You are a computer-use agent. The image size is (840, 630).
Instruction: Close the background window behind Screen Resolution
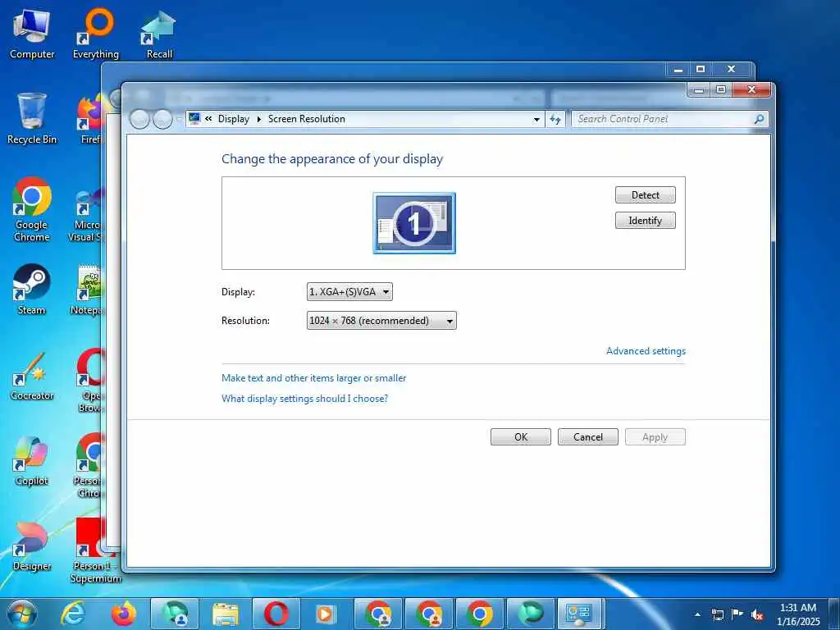tap(731, 69)
